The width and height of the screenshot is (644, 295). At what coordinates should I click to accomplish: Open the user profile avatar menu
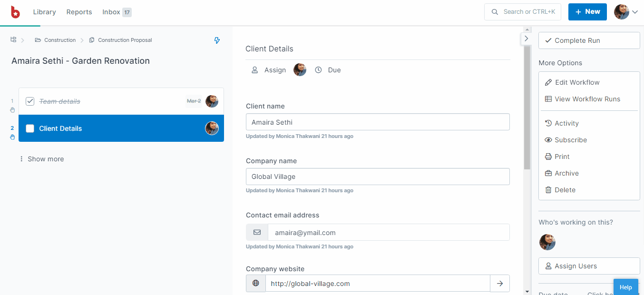[x=625, y=12]
